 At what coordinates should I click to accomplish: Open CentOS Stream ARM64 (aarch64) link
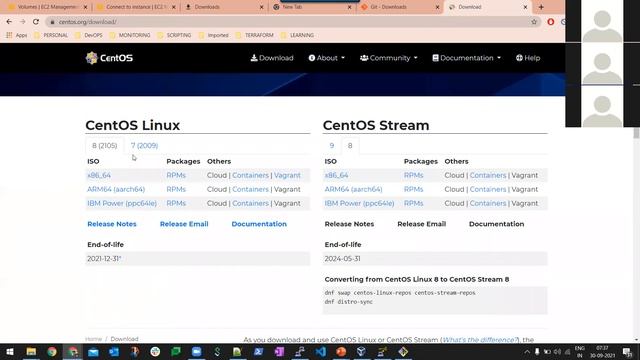tap(353, 189)
